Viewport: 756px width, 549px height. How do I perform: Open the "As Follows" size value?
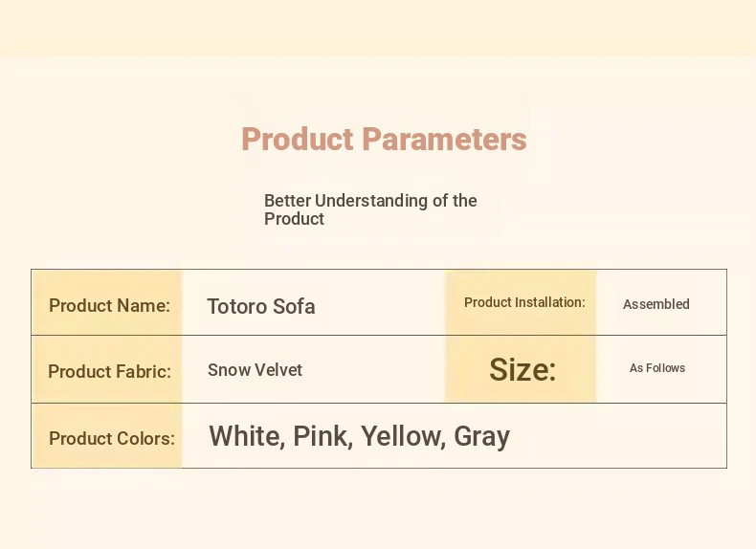pos(657,368)
